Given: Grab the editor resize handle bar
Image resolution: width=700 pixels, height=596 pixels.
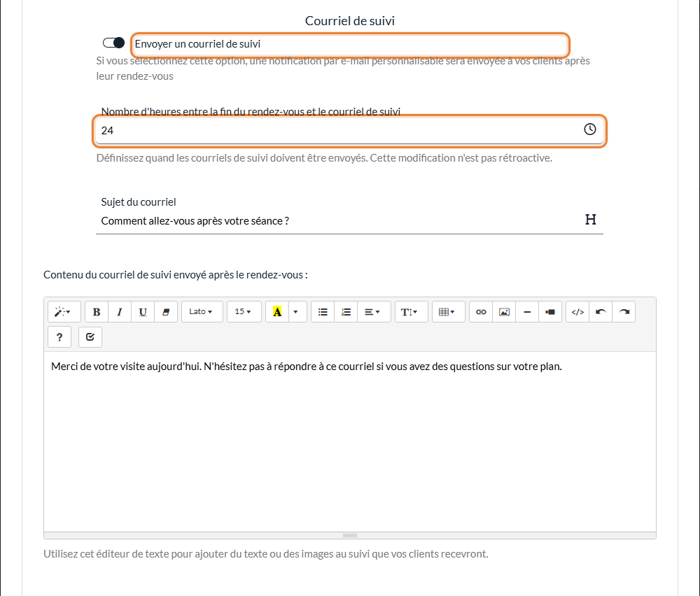Looking at the screenshot, I should pyautogui.click(x=349, y=535).
